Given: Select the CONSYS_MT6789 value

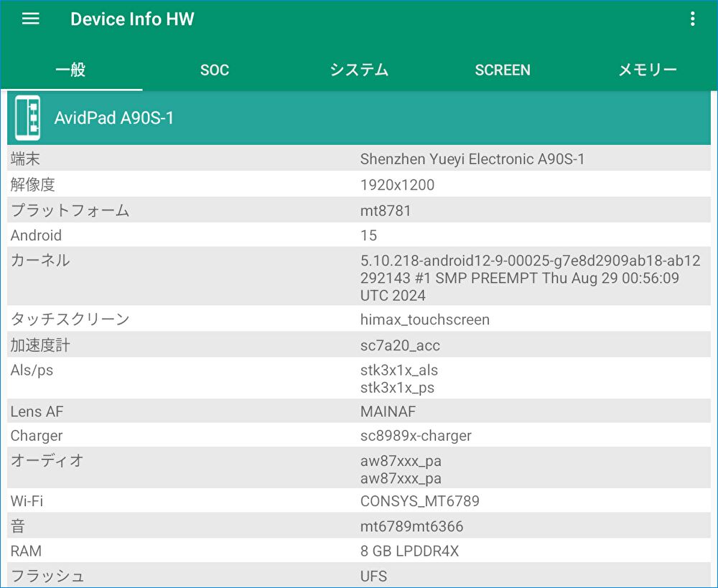Looking at the screenshot, I should [420, 501].
